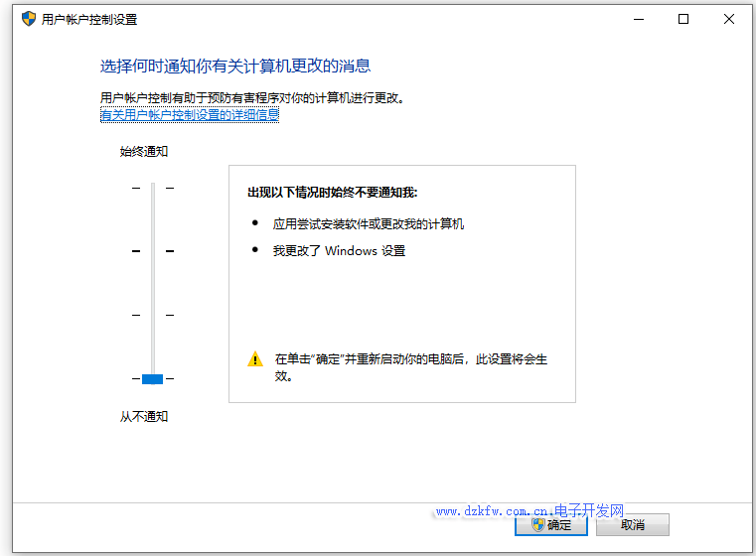Image resolution: width=756 pixels, height=556 pixels.
Task: Set slider to third tick from top
Action: (152, 315)
